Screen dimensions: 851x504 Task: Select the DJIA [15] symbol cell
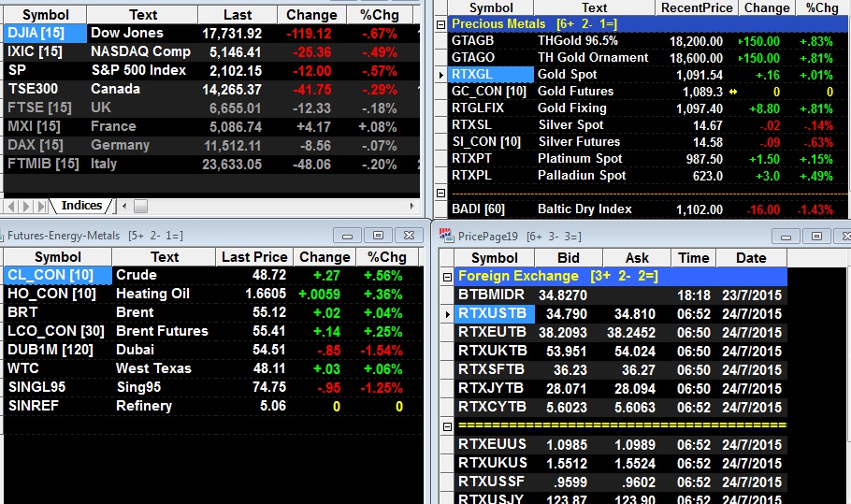[45, 33]
